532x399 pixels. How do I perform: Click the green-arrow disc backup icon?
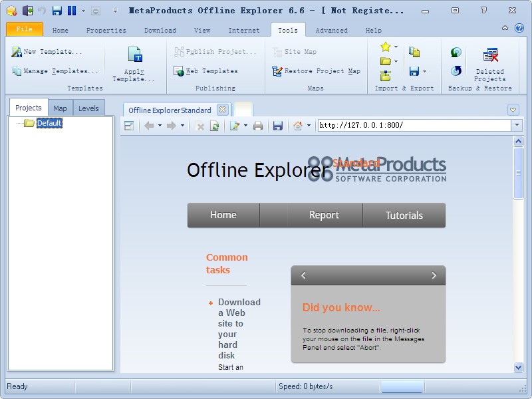pyautogui.click(x=456, y=52)
